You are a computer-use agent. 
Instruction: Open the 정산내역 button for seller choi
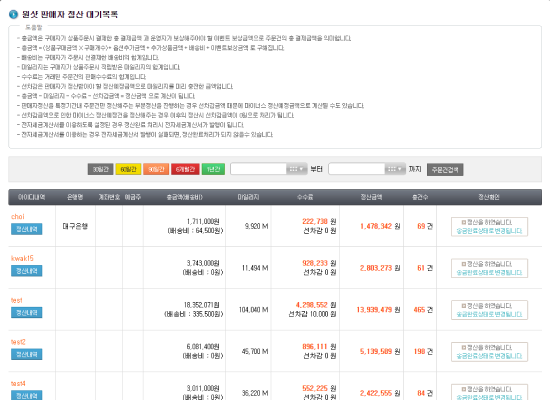point(27,229)
